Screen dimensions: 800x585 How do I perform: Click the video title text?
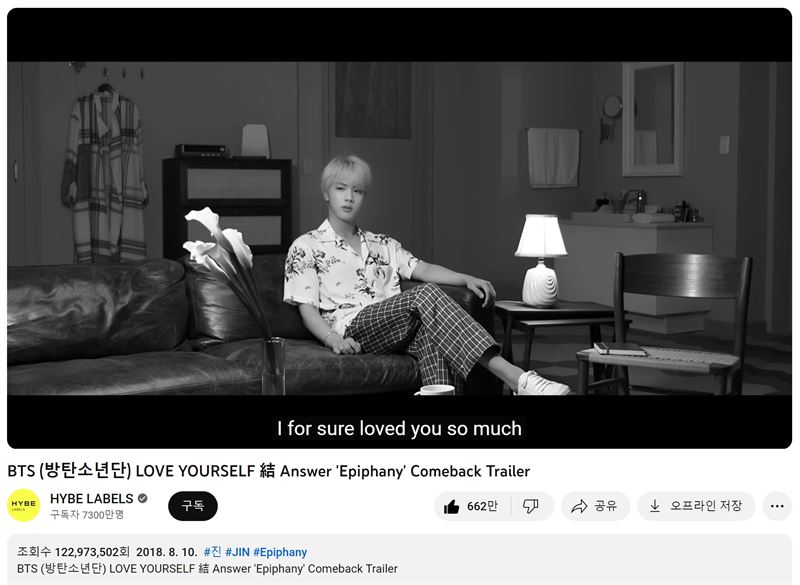[x=268, y=470]
